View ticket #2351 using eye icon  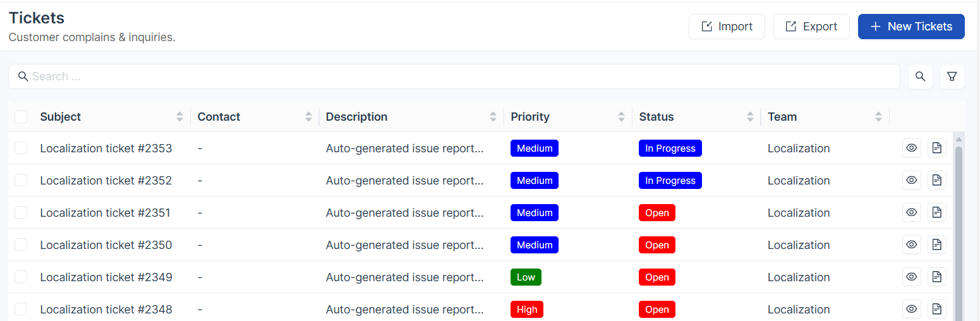pos(911,212)
